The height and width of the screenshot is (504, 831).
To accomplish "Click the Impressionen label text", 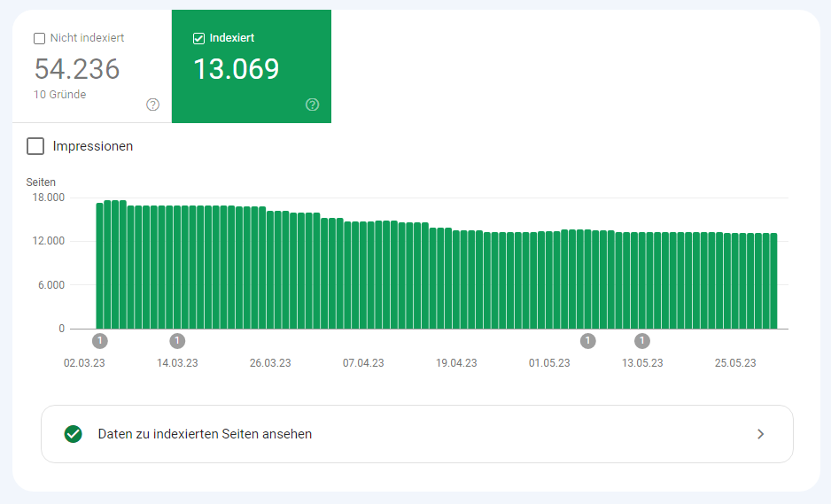I will tap(93, 146).
